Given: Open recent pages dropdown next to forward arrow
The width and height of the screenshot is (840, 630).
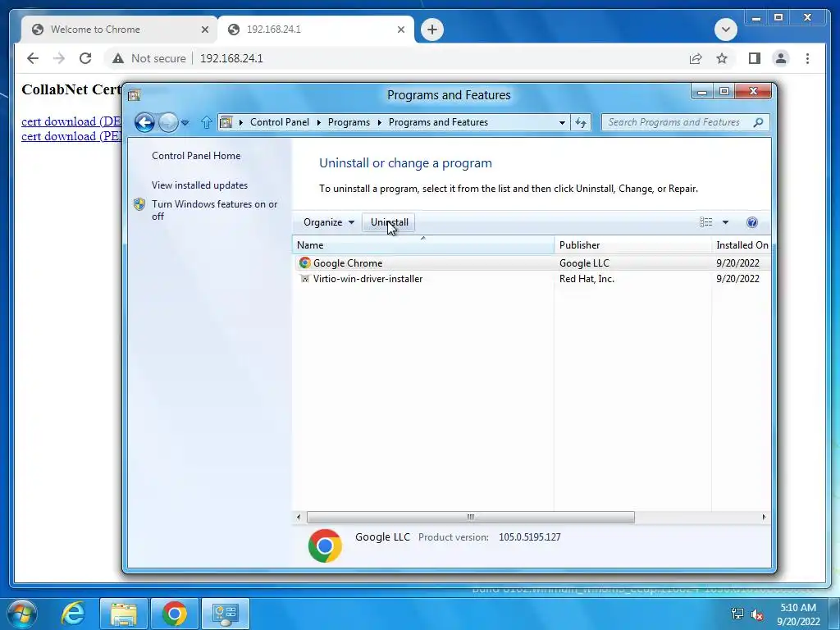Looking at the screenshot, I should click(x=185, y=123).
